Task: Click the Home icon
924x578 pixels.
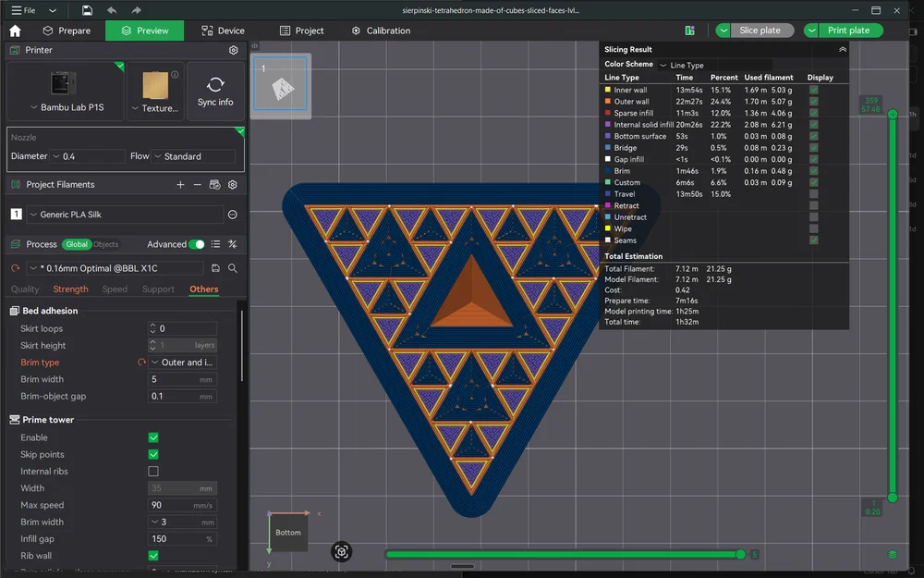Action: click(15, 31)
